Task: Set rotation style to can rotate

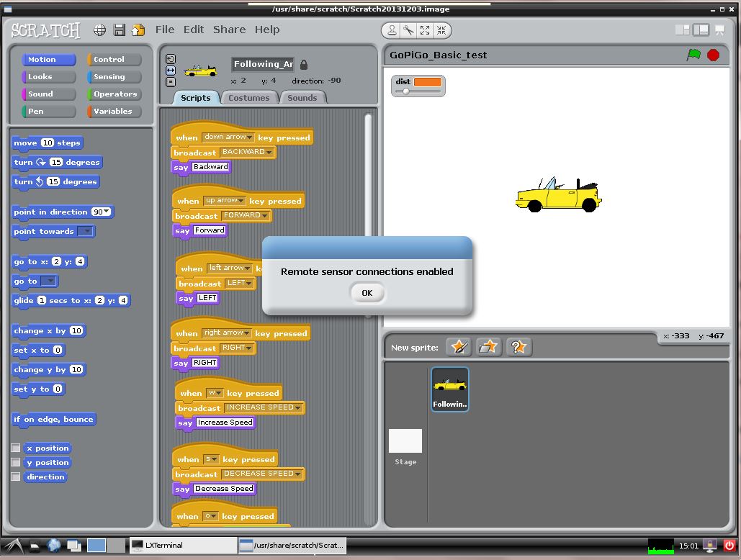Action: click(171, 59)
